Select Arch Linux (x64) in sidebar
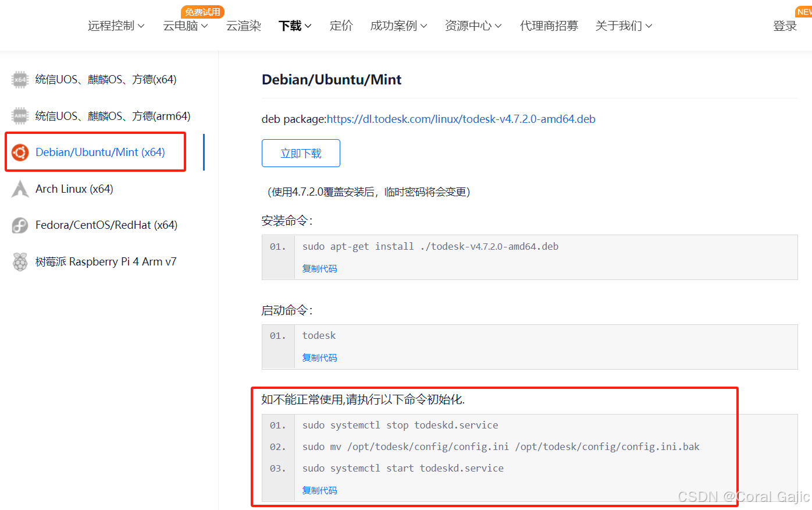This screenshot has width=812, height=510. coord(74,189)
